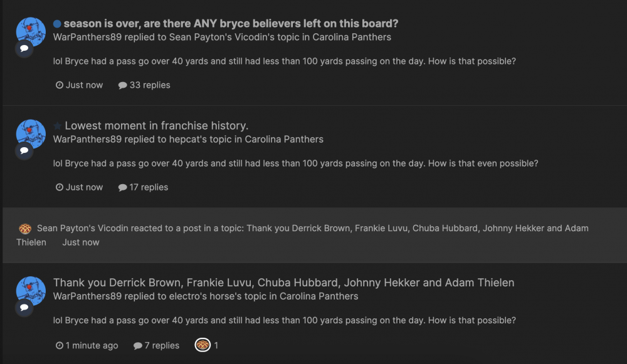
Task: Click the reply bubble badge on third avatar
Action: coord(24,308)
